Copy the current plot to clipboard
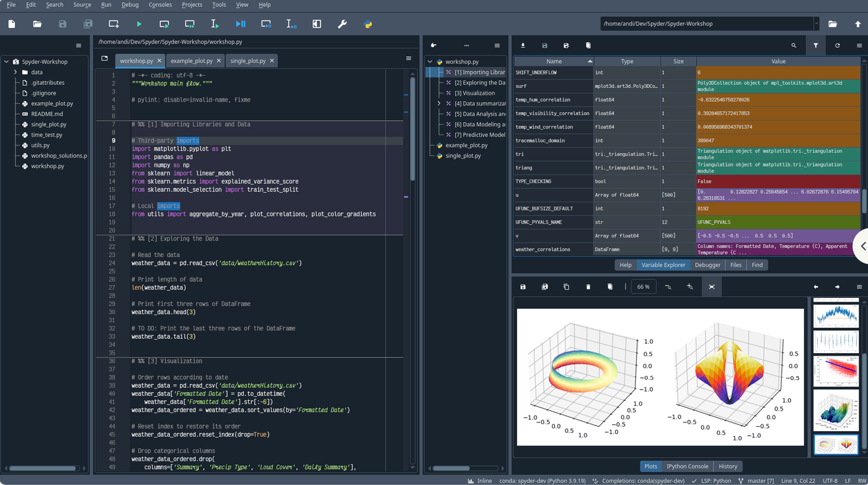Image resolution: width=868 pixels, height=485 pixels. 566,287
